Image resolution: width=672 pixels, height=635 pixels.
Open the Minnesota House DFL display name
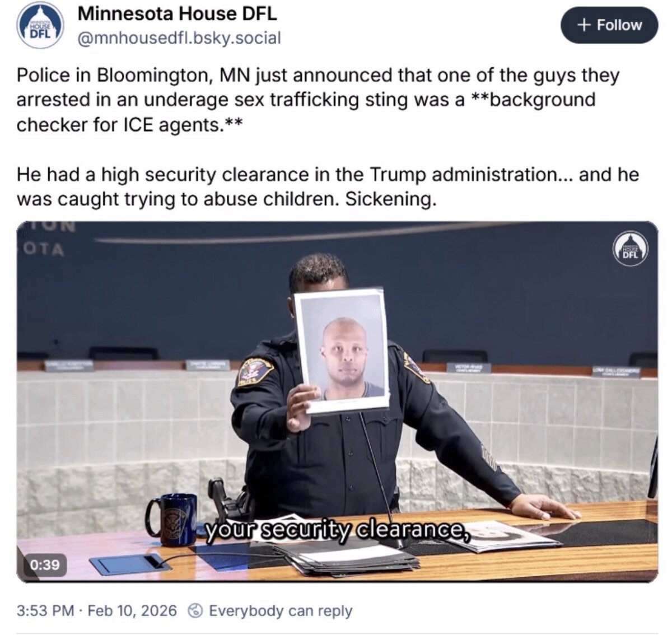pos(177,14)
